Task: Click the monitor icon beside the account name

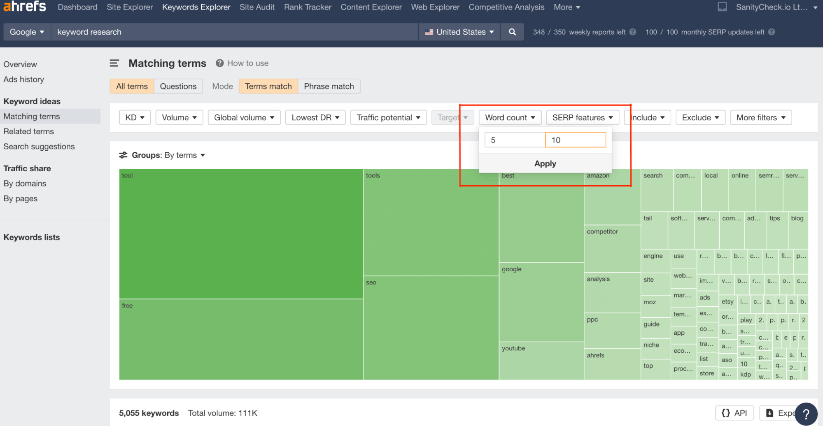Action: click(x=723, y=7)
